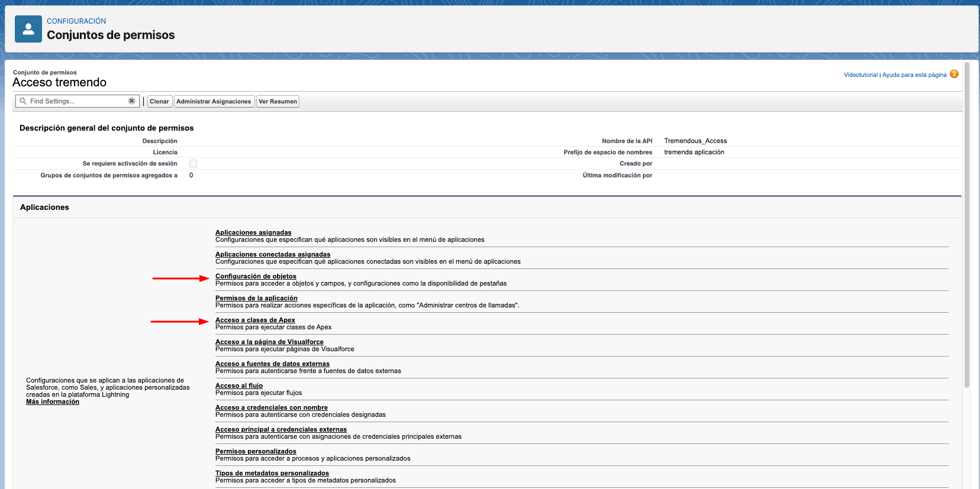Click the permission sets user icon
The width and height of the screenshot is (980, 489).
(28, 29)
